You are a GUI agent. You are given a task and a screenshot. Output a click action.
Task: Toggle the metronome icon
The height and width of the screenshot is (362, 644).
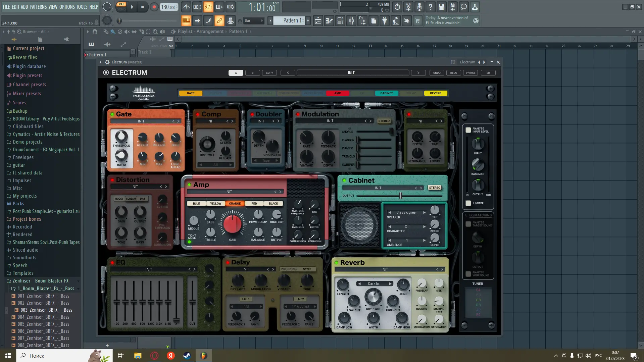[x=186, y=7]
